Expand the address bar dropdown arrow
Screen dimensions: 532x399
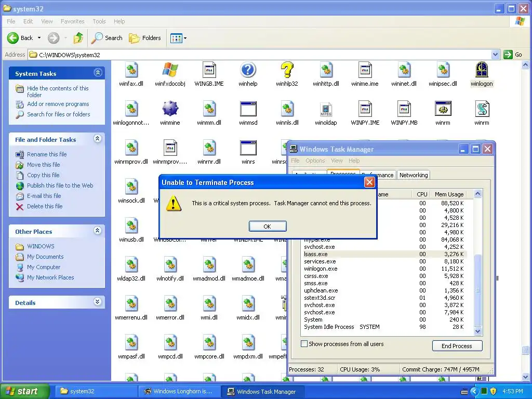[x=495, y=55]
